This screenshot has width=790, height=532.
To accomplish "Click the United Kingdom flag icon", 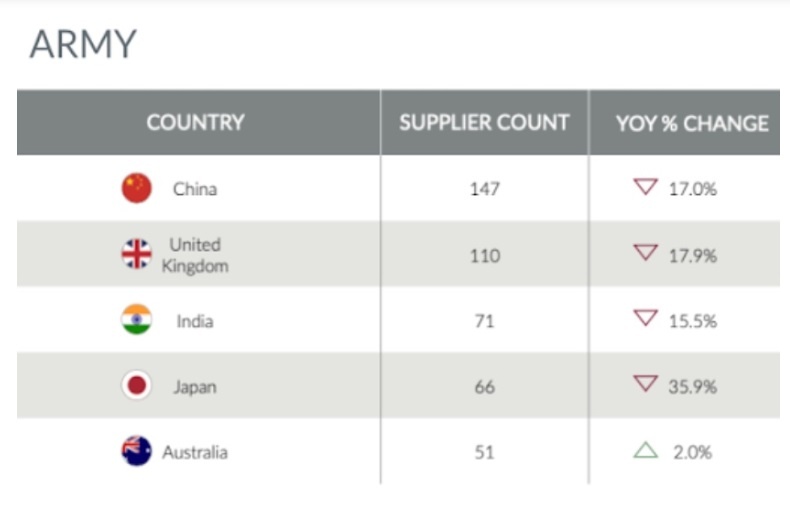I will click(x=137, y=254).
